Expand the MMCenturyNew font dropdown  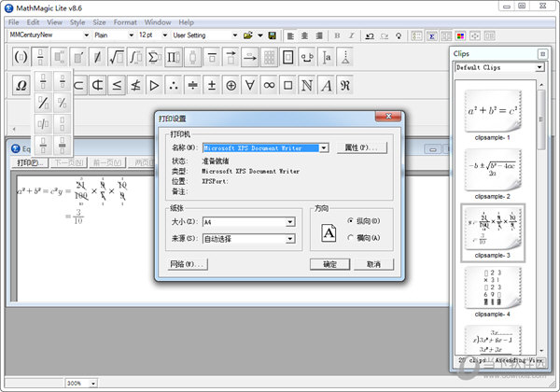[86, 35]
